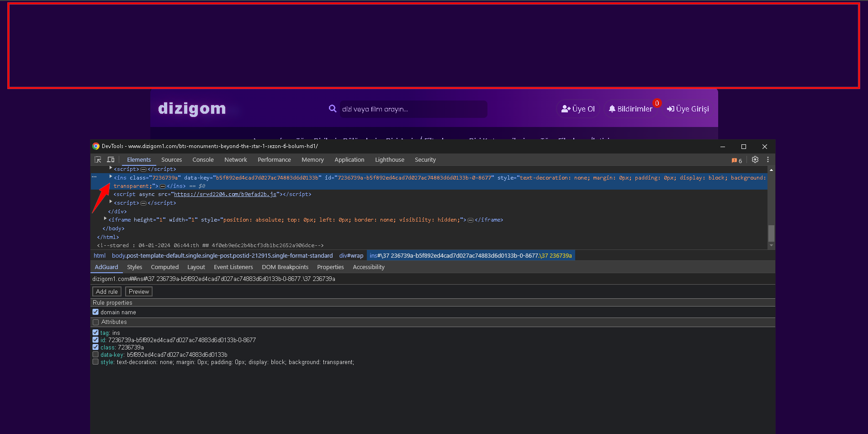Viewport: 868px width, 434px height.
Task: Expand the selected ins element node
Action: pyautogui.click(x=111, y=178)
